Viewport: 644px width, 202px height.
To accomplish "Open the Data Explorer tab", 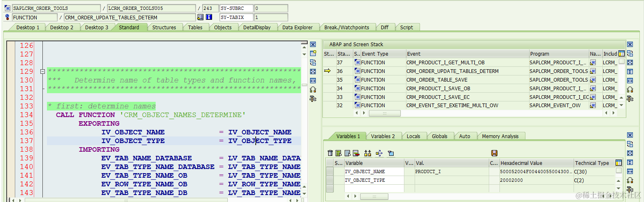I will coord(297,27).
